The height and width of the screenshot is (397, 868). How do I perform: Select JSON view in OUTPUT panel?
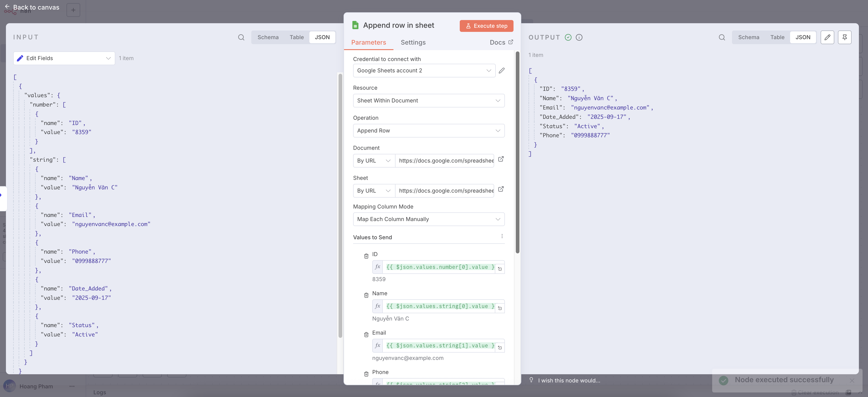coord(803,37)
